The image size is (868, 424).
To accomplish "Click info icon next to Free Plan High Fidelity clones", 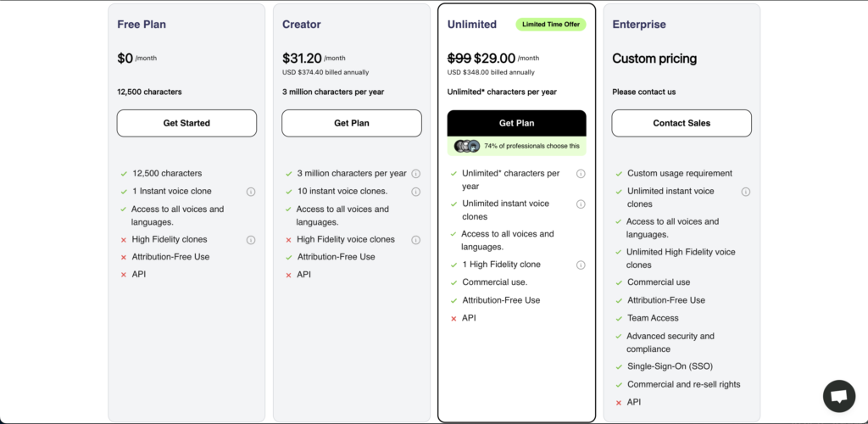I will click(x=251, y=240).
